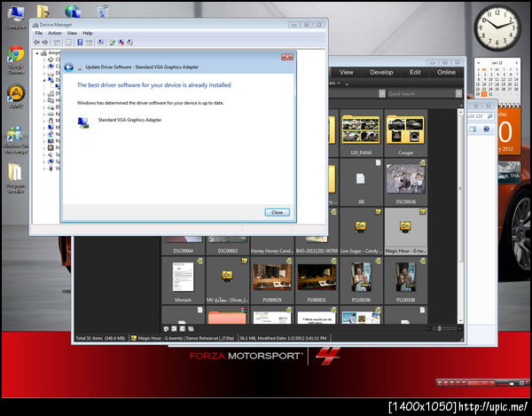Click the Close button in Update Driver dialog
This screenshot has height=416, width=532.
tap(277, 212)
